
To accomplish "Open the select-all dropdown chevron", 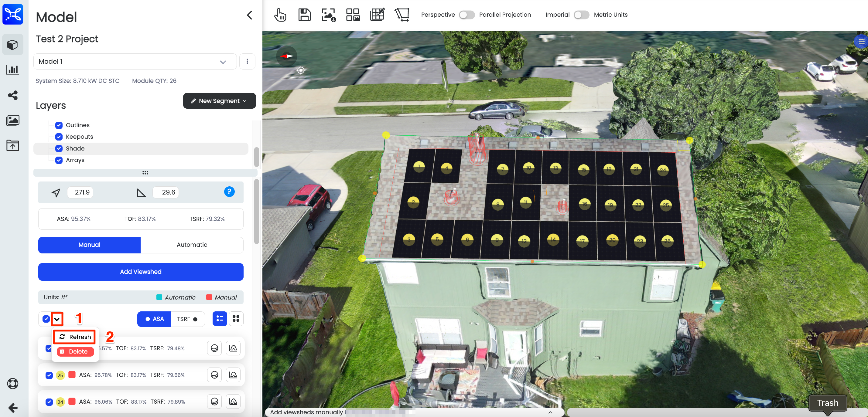I will [x=57, y=319].
